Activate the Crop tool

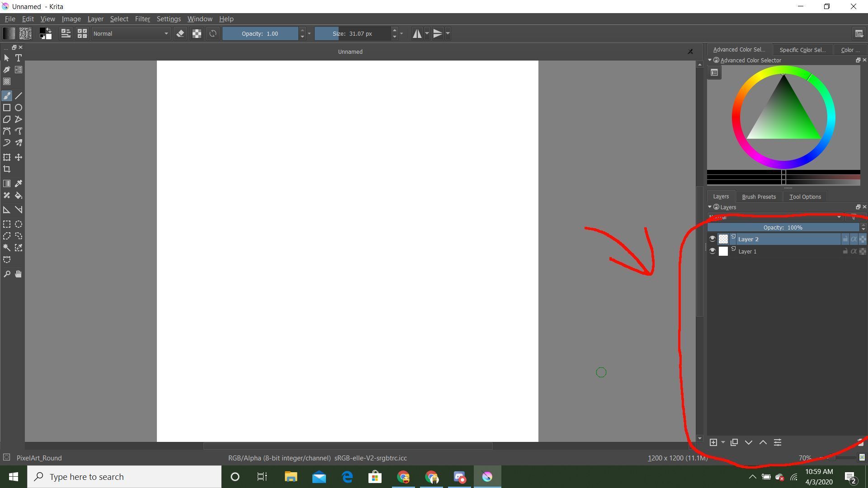tap(7, 169)
